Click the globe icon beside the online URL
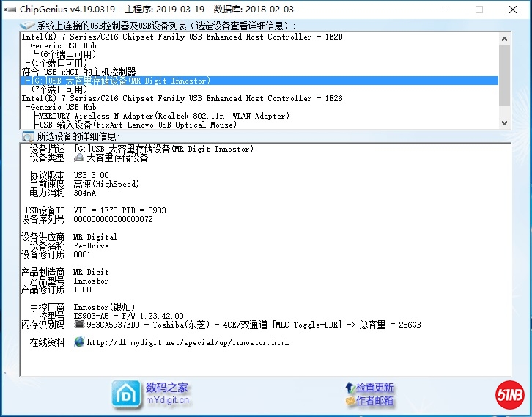The width and height of the screenshot is (532, 417). pyautogui.click(x=79, y=342)
